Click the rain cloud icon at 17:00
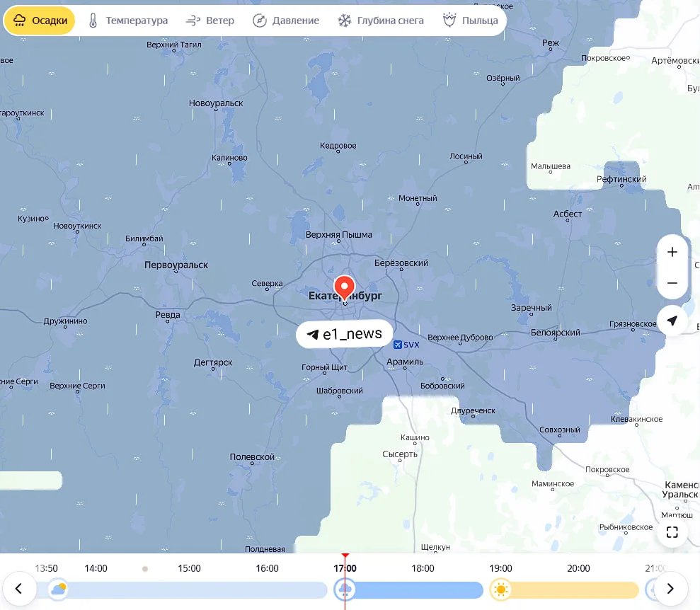This screenshot has height=610, width=700. [x=345, y=589]
